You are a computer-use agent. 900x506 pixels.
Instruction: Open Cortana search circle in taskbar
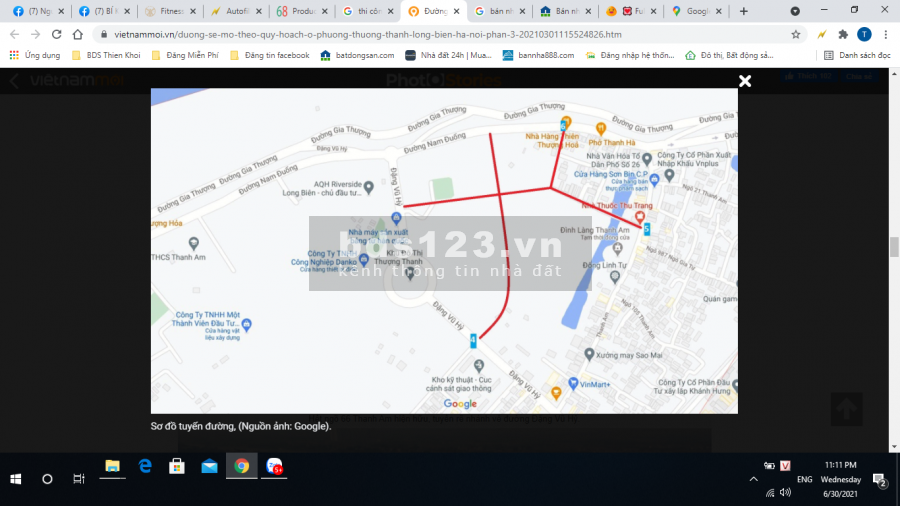47,479
